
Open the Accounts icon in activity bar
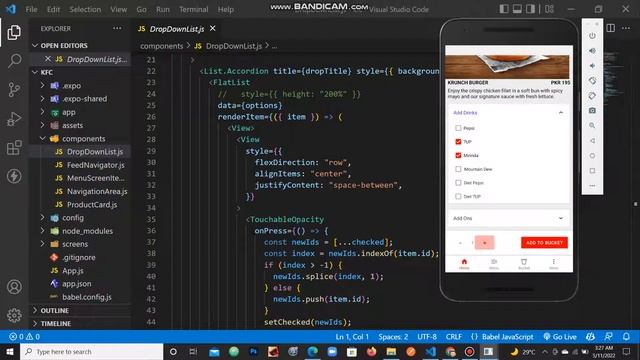pyautogui.click(x=14, y=287)
